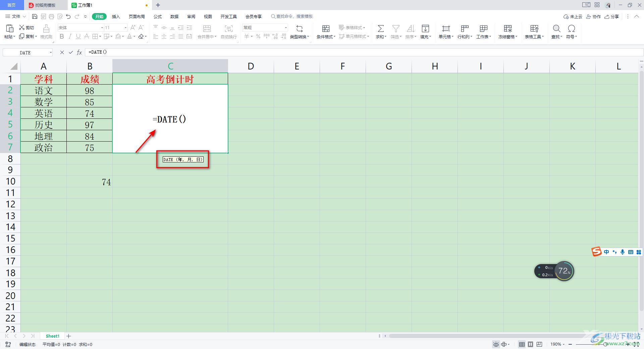Switch to the 插入 tab
The width and height of the screenshot is (644, 349).
pyautogui.click(x=116, y=16)
